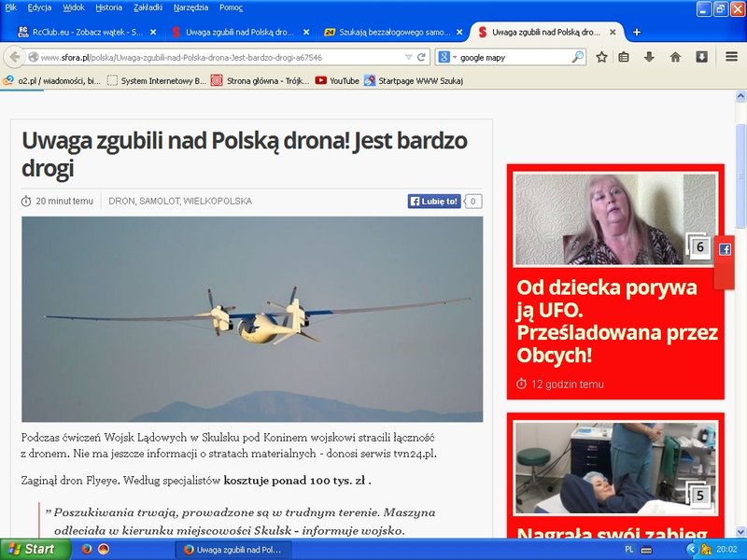Reload the page with the refresh icon
Viewport: 747px width, 560px height.
[x=421, y=57]
